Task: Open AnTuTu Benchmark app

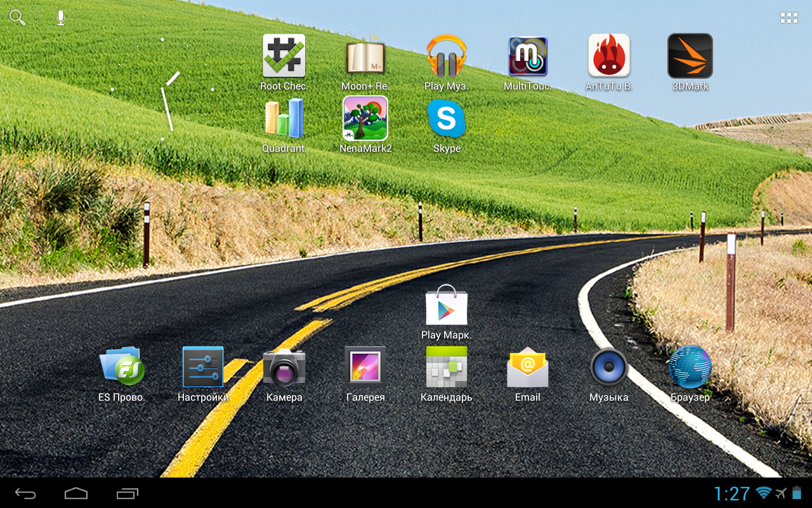Action: (609, 56)
